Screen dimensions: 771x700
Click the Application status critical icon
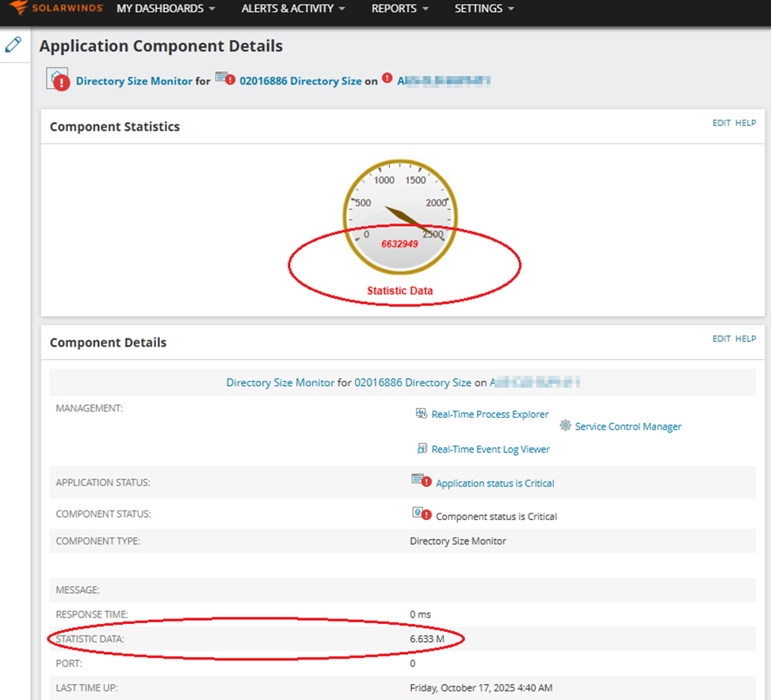[422, 480]
